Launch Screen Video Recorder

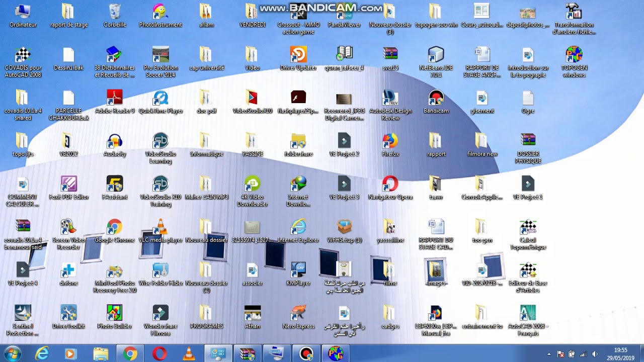point(69,234)
